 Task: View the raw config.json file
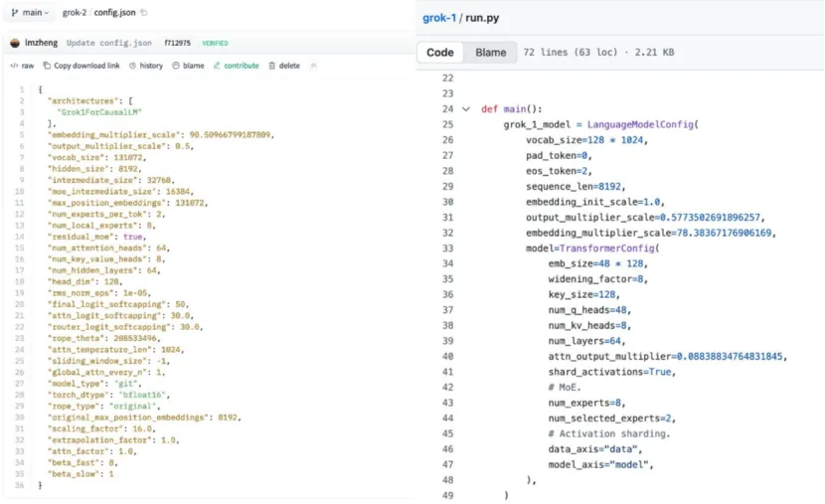22,66
